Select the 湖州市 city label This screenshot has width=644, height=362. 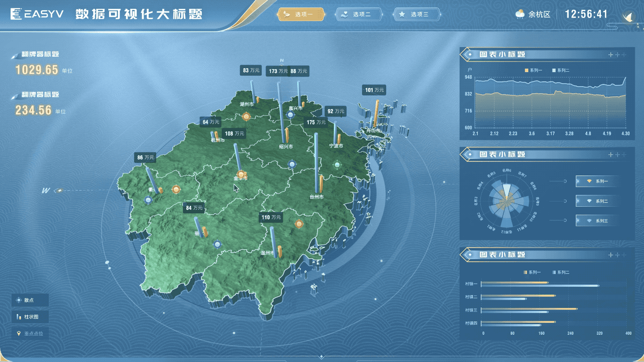point(247,104)
